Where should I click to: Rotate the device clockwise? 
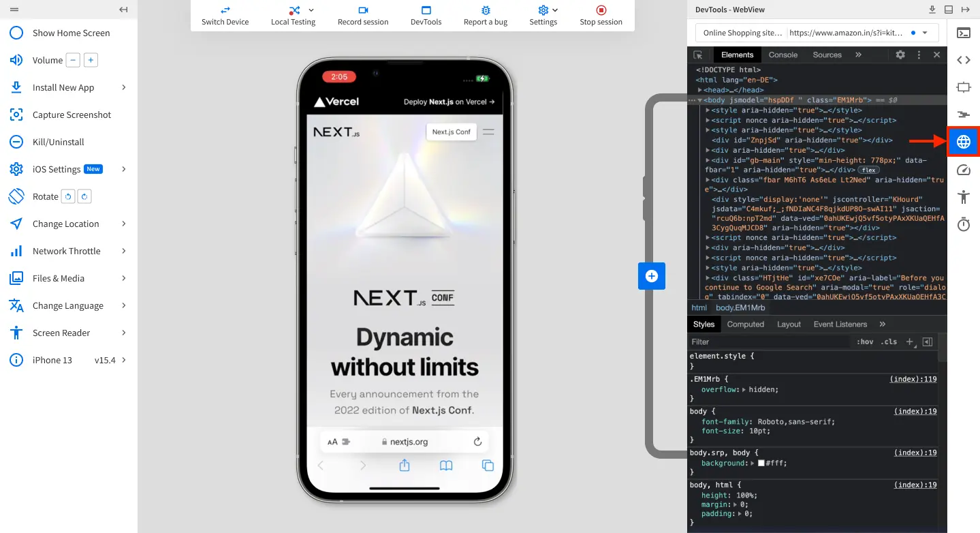(x=84, y=196)
